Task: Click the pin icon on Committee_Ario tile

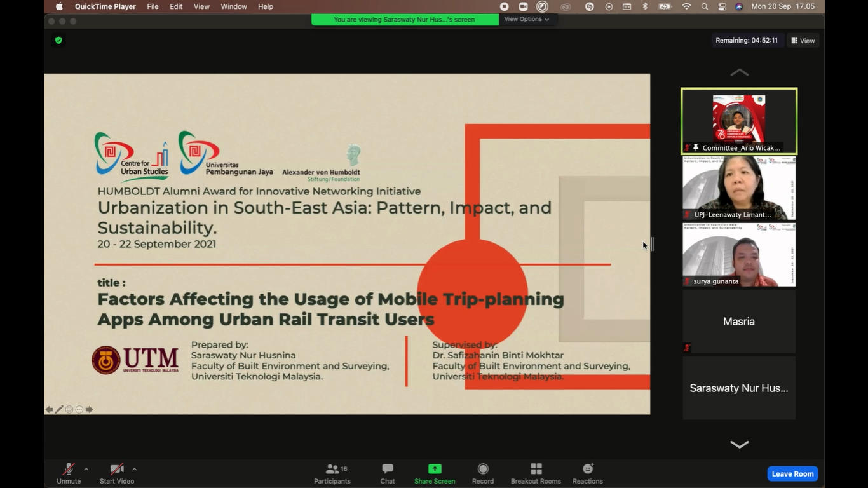Action: tap(696, 148)
